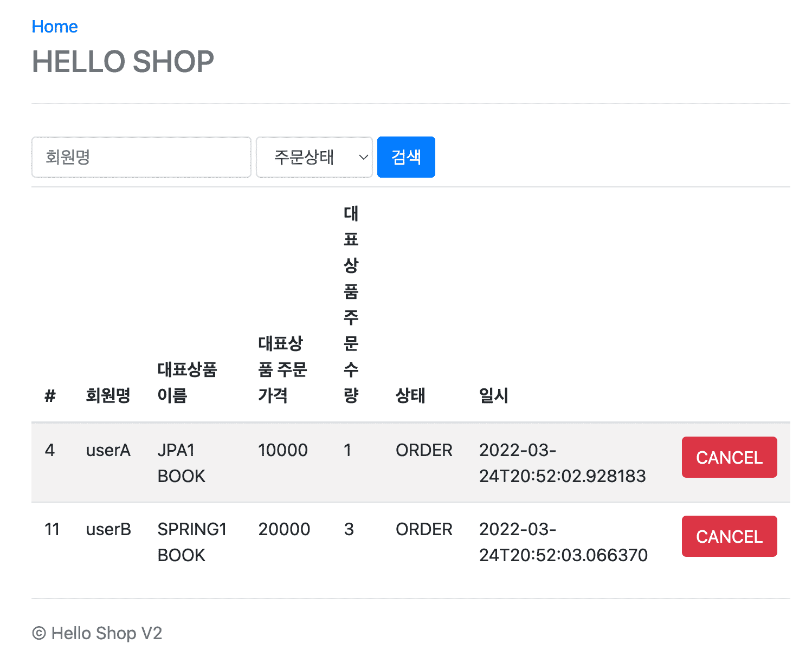Cancel userB's SPRING1 BOOK order
Screen dimensions: 812x663
729,536
